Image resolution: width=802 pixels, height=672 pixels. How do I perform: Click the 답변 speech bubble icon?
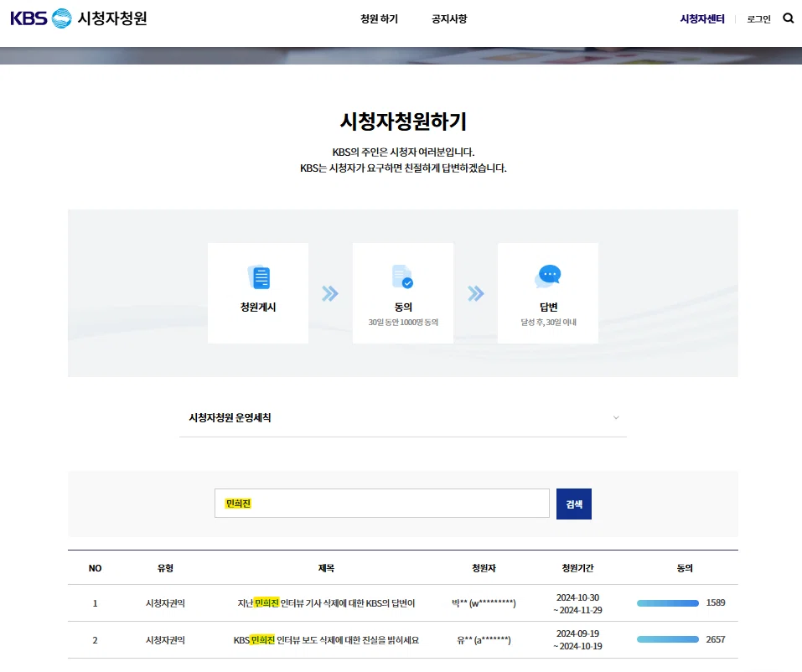548,277
